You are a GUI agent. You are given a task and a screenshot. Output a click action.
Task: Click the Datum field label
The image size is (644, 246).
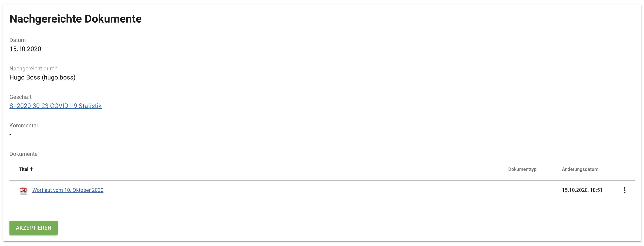click(18, 40)
